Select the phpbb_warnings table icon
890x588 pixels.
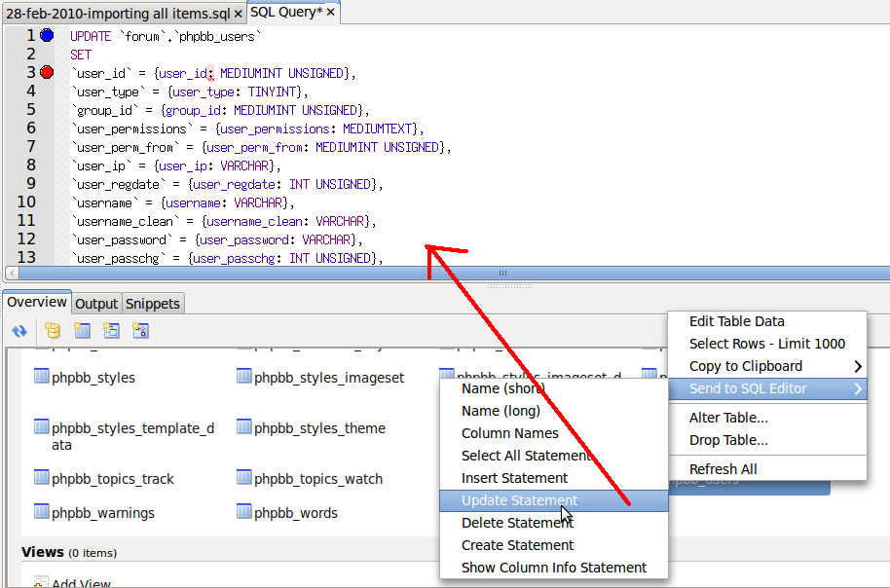click(x=42, y=511)
